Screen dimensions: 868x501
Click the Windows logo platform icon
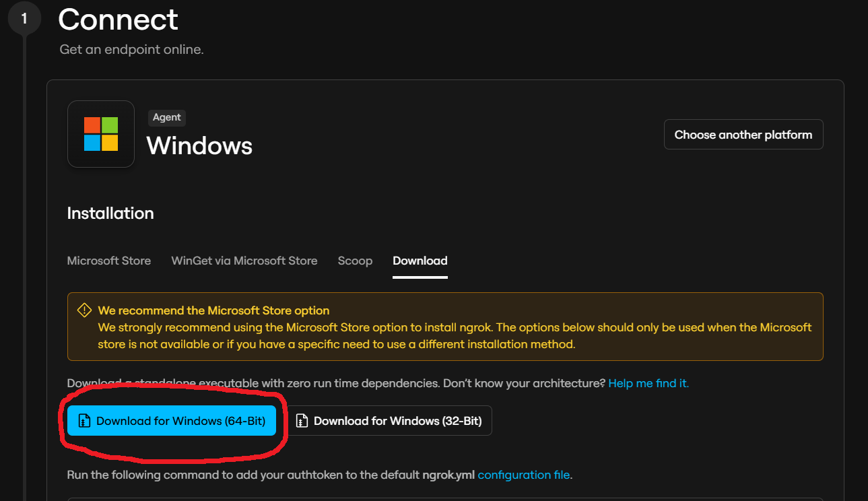click(x=101, y=134)
